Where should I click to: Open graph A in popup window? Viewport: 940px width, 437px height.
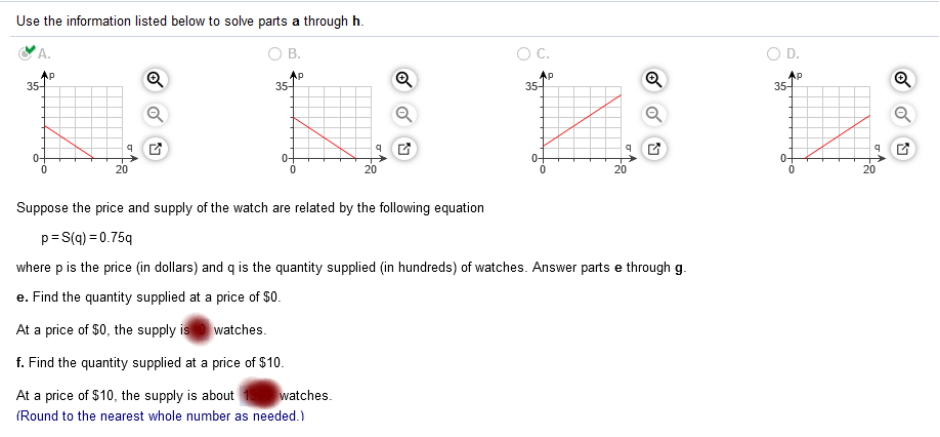click(154, 149)
